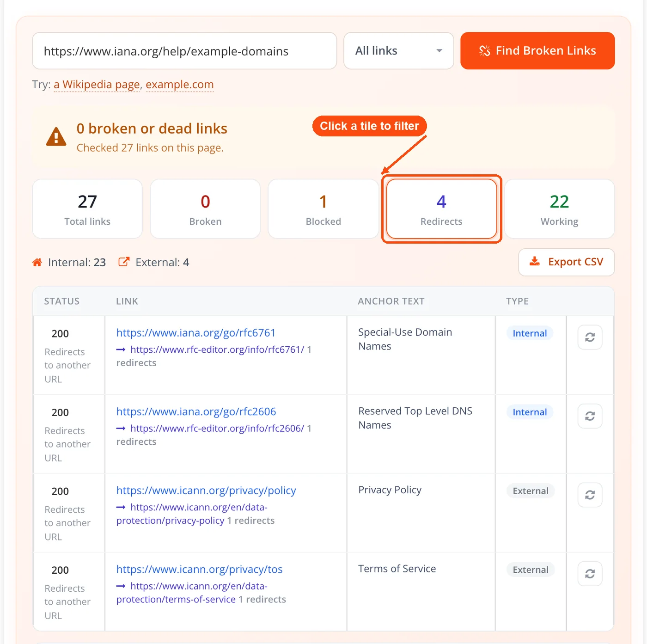Image resolution: width=647 pixels, height=644 pixels.
Task: Recheck the rfc2606 link with refresh icon
Action: [x=590, y=416]
